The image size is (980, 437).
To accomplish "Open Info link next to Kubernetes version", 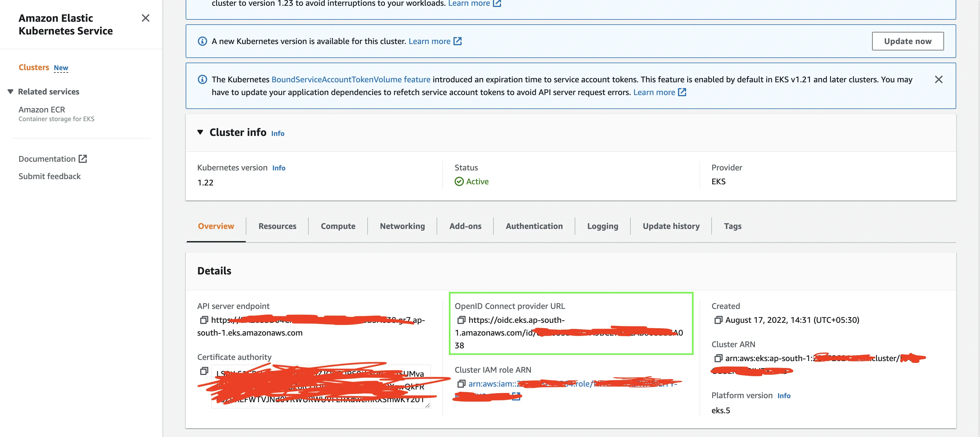I will (279, 168).
